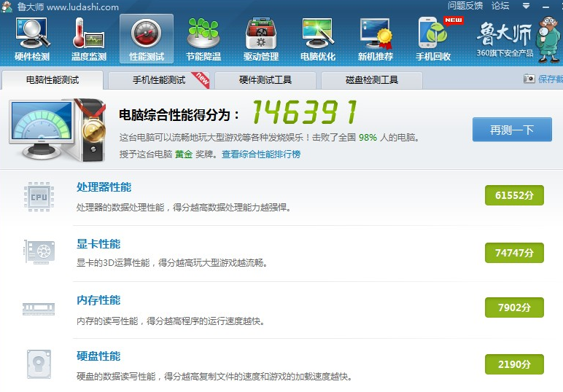The image size is (563, 392).
Task: Click the monitor gauge medal image
Action: click(58, 130)
